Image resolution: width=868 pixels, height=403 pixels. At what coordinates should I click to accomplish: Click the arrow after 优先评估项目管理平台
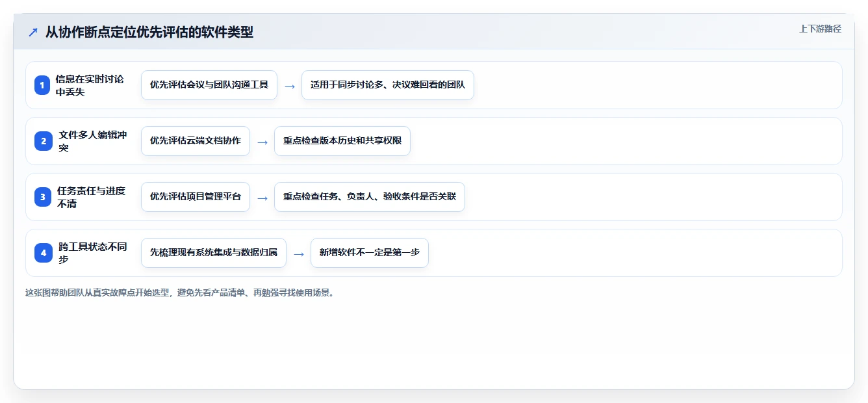(x=262, y=198)
